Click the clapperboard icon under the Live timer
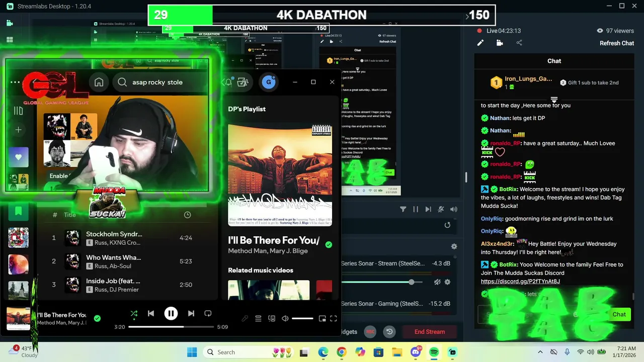Viewport: 644px width, 362px height. [x=500, y=43]
